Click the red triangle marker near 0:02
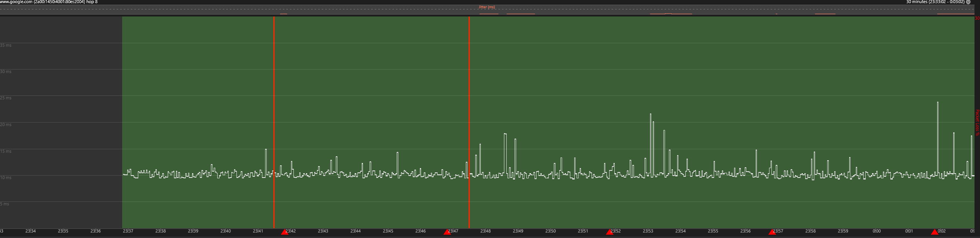This screenshot has width=980, height=238. pyautogui.click(x=934, y=232)
